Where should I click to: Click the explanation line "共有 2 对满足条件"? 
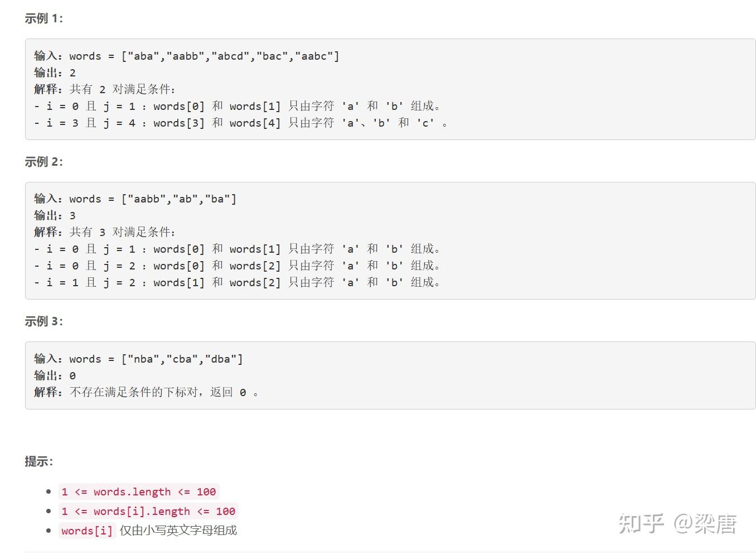coord(105,89)
